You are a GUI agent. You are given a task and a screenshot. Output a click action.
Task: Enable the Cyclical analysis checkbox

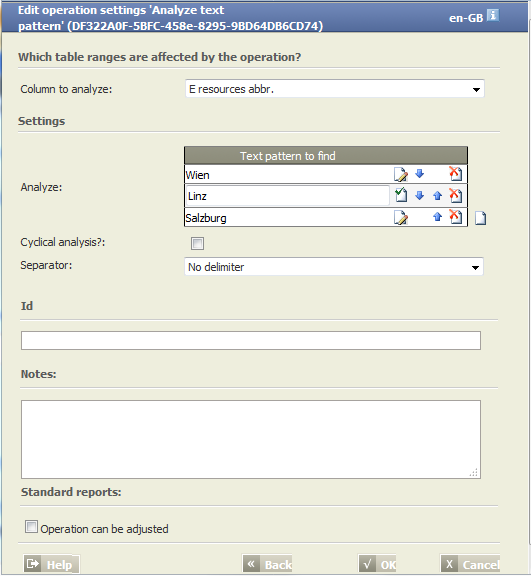pyautogui.click(x=197, y=243)
